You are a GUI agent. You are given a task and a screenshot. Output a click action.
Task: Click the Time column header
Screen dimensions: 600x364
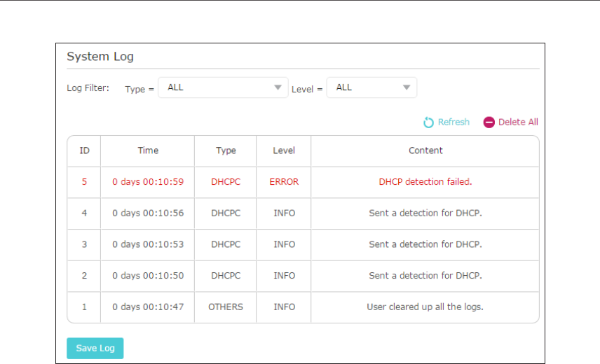pos(148,150)
